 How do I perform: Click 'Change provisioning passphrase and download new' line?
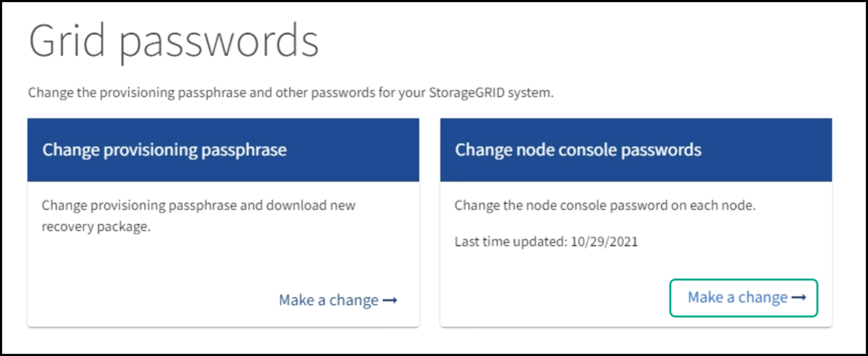[x=198, y=205]
